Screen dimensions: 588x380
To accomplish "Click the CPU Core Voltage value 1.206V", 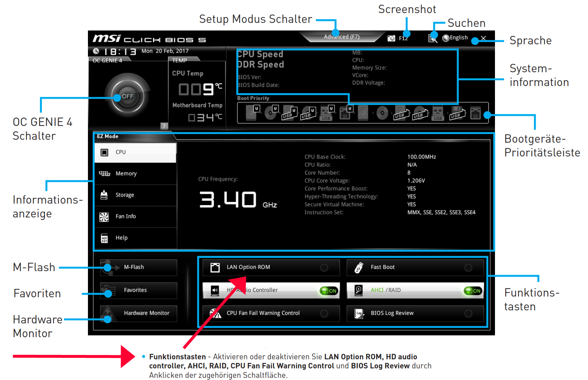I will click(416, 181).
